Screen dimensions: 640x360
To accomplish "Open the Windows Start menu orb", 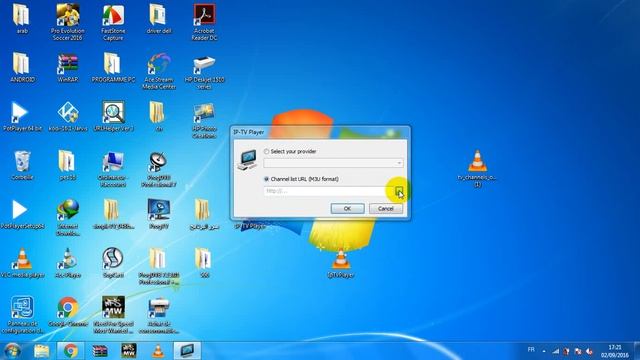I will [12, 351].
